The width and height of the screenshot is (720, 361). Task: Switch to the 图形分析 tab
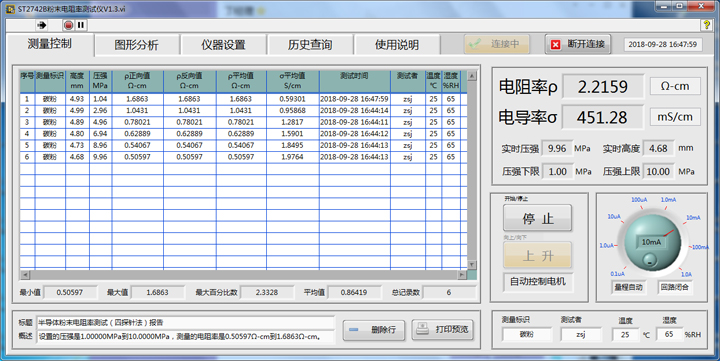coord(136,45)
